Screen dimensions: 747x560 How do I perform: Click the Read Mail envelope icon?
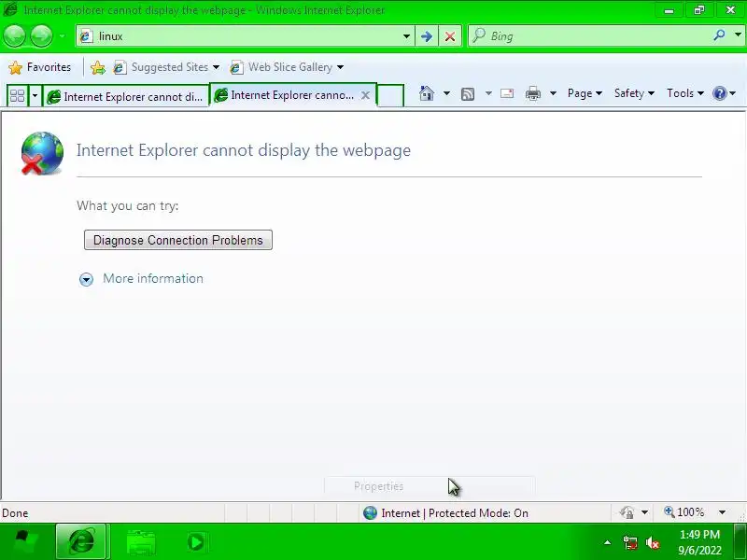point(507,93)
